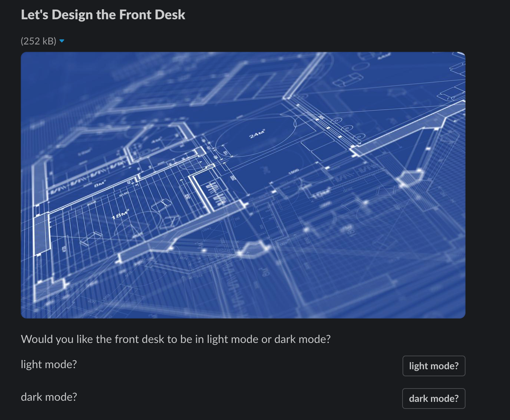Click the 24M² room label in blueprint

pyautogui.click(x=257, y=134)
